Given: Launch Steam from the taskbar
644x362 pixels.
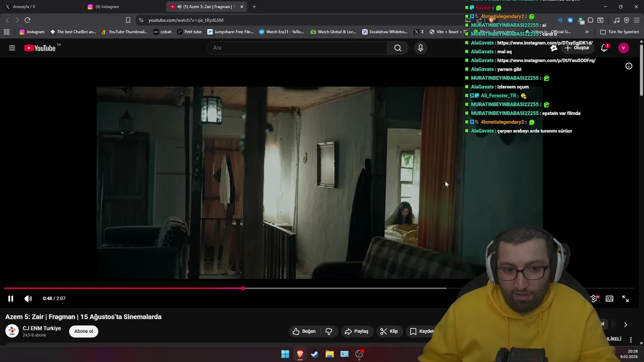Looking at the screenshot, I should [x=314, y=354].
